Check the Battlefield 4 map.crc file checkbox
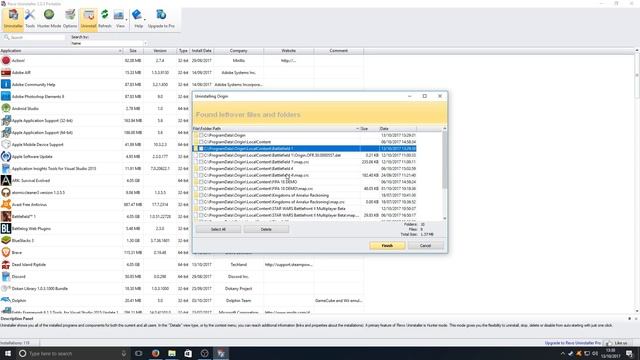This screenshot has width=640, height=360. tap(201, 175)
